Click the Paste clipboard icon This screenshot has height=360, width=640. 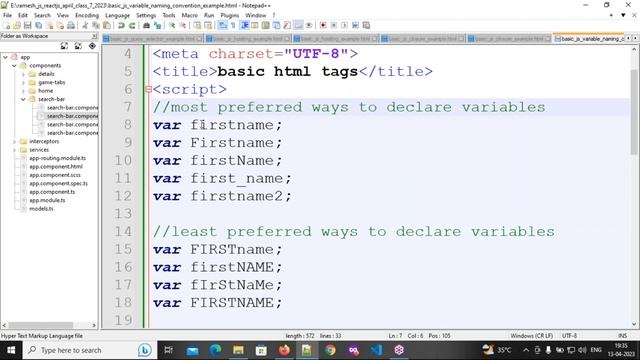[107, 25]
